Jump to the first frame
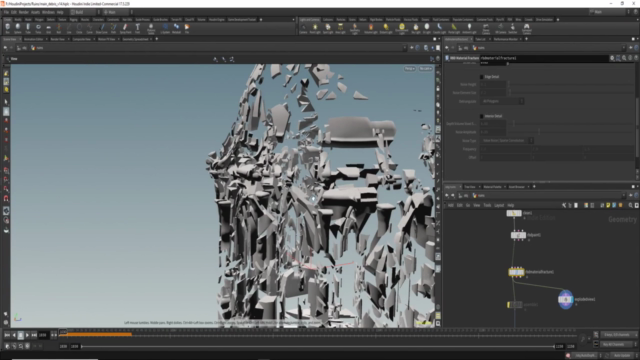This screenshot has width=640, height=360. 7,335
